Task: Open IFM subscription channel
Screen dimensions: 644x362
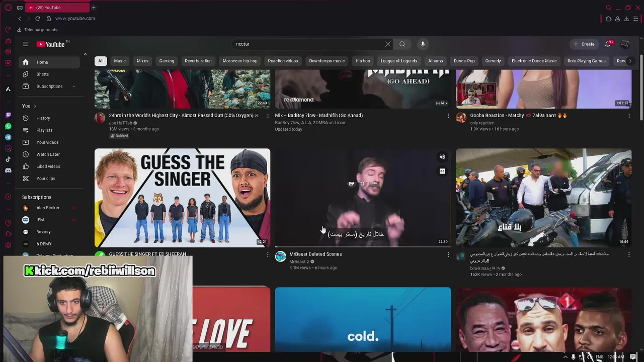Action: [x=49, y=220]
